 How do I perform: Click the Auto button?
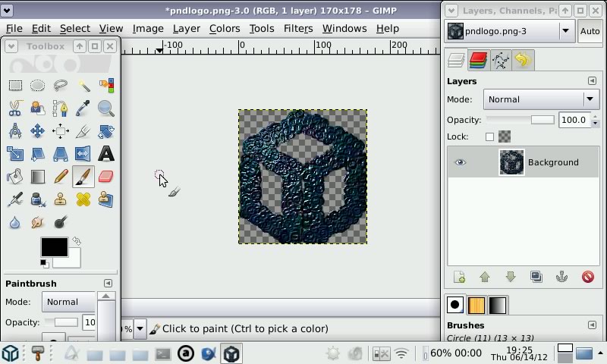click(590, 31)
